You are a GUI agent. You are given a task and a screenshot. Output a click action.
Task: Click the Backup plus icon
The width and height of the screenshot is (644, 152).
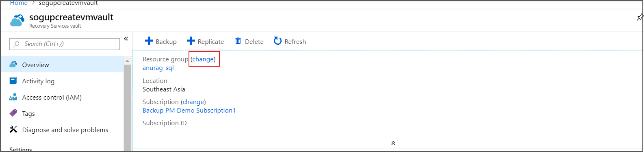coord(149,41)
